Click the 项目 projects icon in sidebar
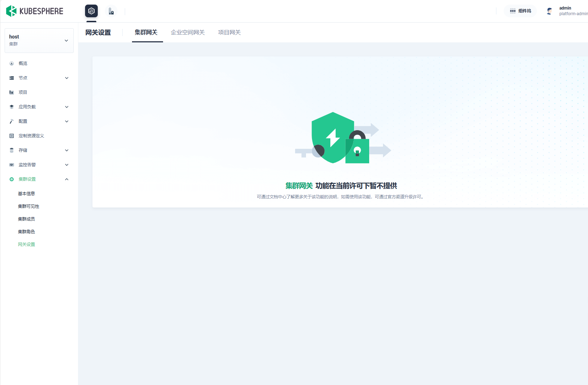The height and width of the screenshot is (385, 588). 12,92
